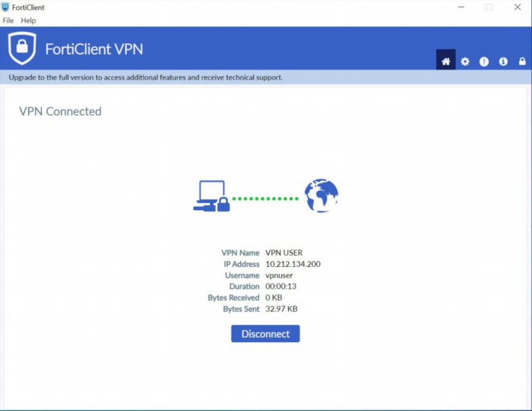The image size is (532, 411).
Task: Select the VPN Name value VPN USER
Action: (x=284, y=253)
